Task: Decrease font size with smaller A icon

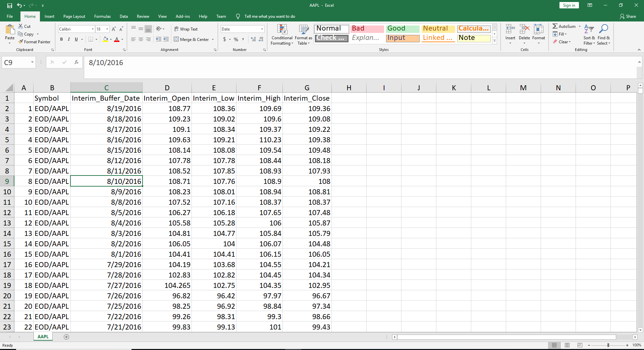Action: pyautogui.click(x=121, y=29)
